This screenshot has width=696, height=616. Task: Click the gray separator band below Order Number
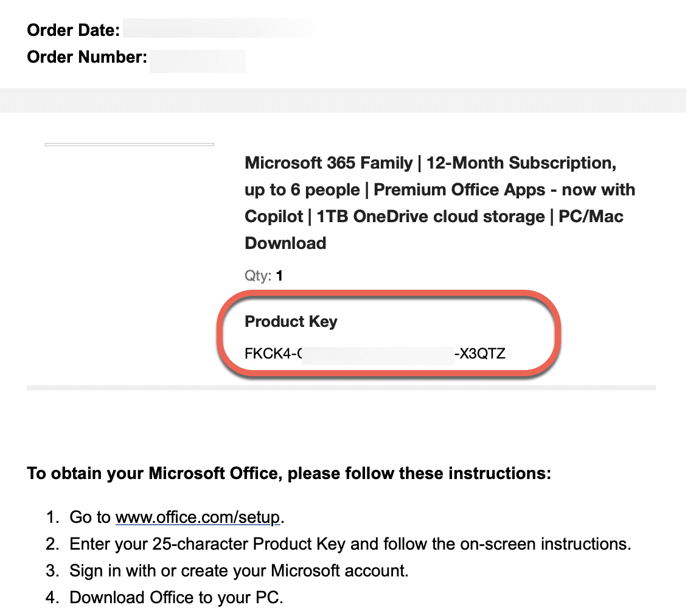point(348,100)
